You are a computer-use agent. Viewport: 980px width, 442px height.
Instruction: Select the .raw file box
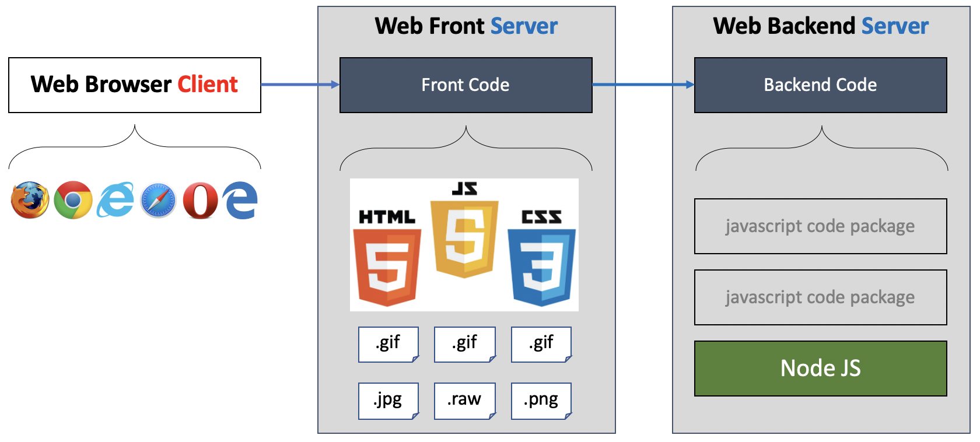click(x=465, y=401)
